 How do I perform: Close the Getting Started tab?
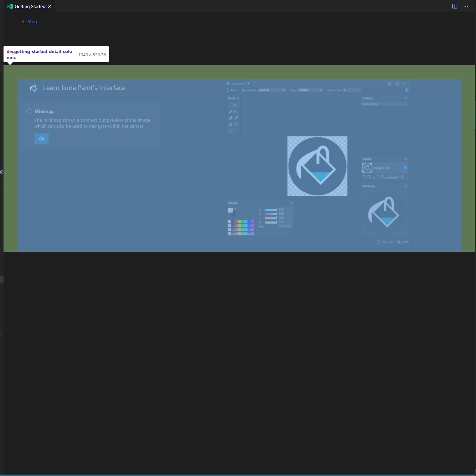pos(50,6)
